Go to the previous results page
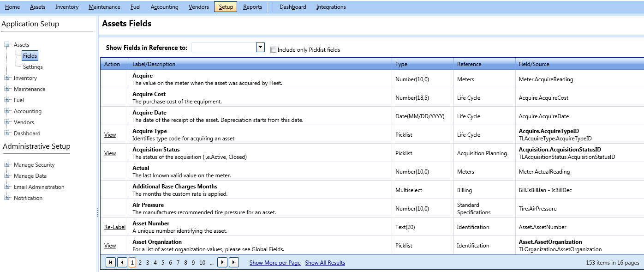644x272 pixels. [x=122, y=262]
